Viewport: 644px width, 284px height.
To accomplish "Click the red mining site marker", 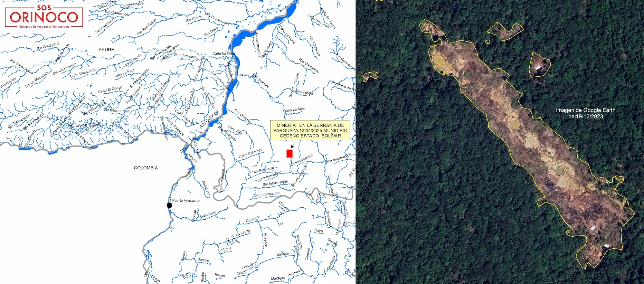I will pyautogui.click(x=289, y=154).
